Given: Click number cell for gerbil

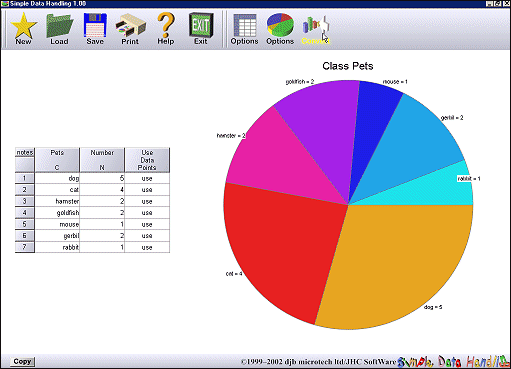Looking at the screenshot, I should [102, 236].
